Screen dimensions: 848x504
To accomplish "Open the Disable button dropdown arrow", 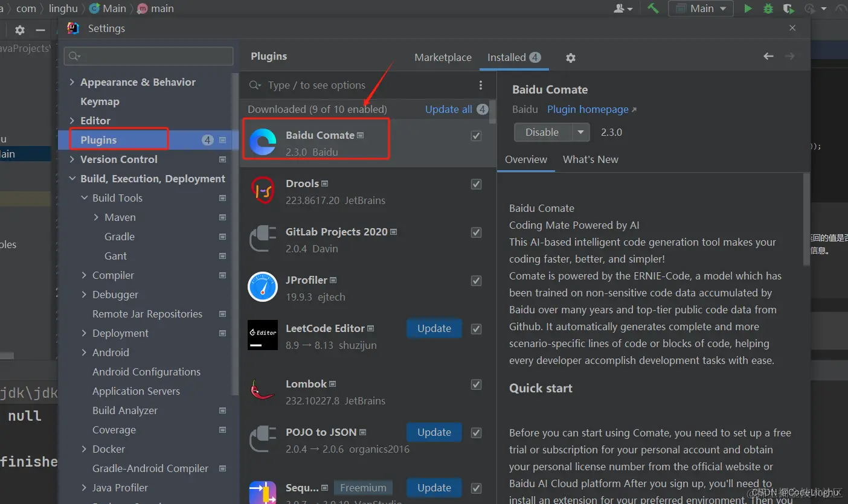I will pos(581,132).
